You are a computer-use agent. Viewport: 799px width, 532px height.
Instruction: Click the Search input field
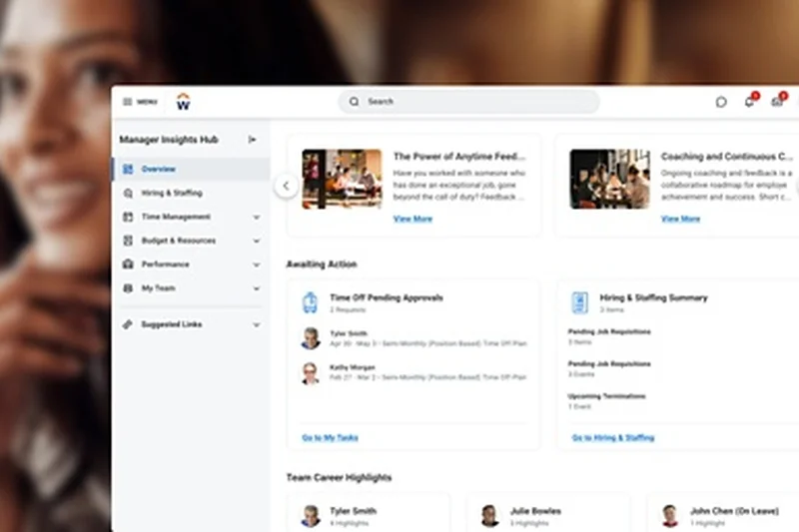[468, 102]
